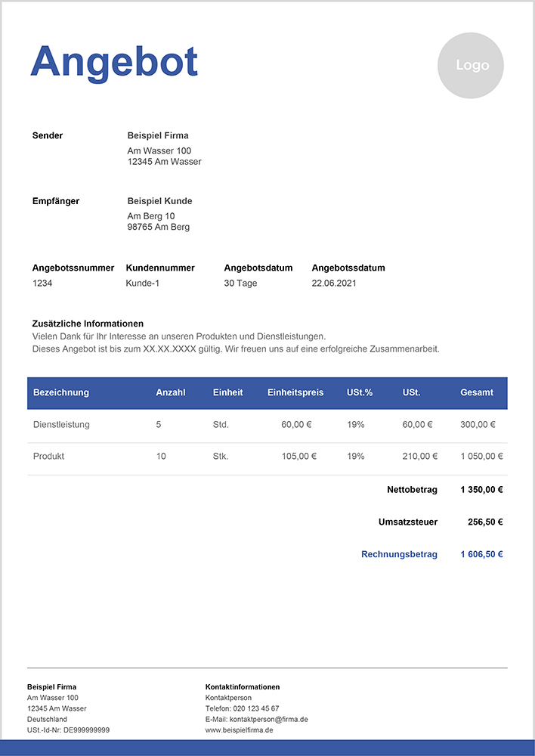The image size is (535, 756).
Task: Click the Sender label
Action: click(48, 136)
